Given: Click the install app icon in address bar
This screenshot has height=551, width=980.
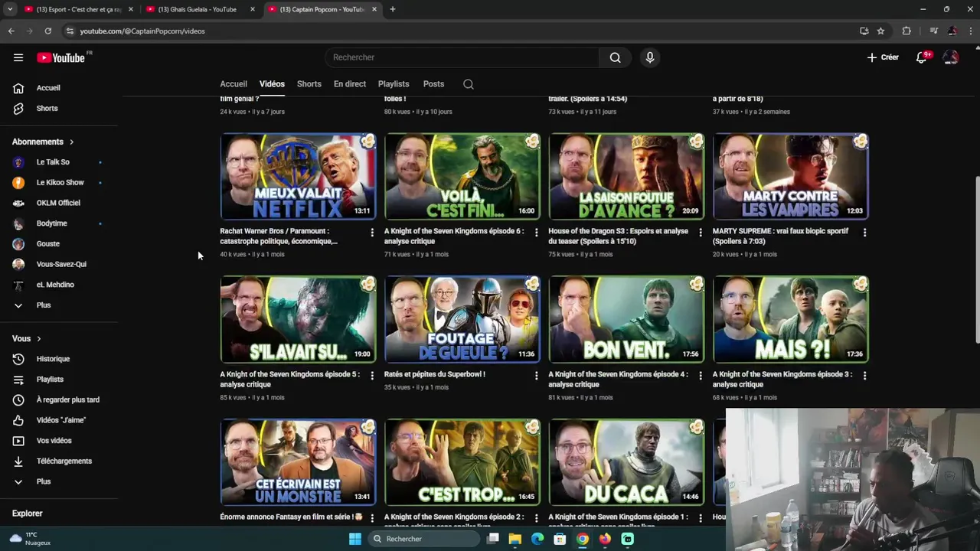Looking at the screenshot, I should click(x=864, y=31).
